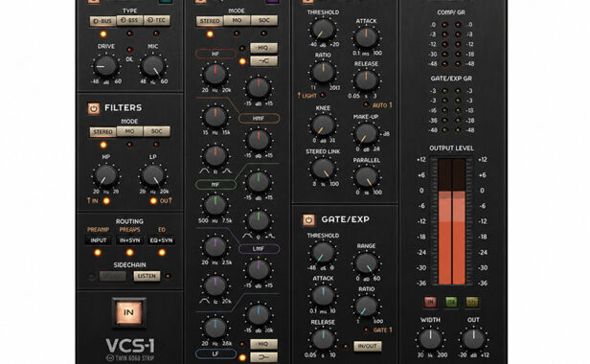
Task: Click the gate IN/OUT button
Action: point(368,347)
